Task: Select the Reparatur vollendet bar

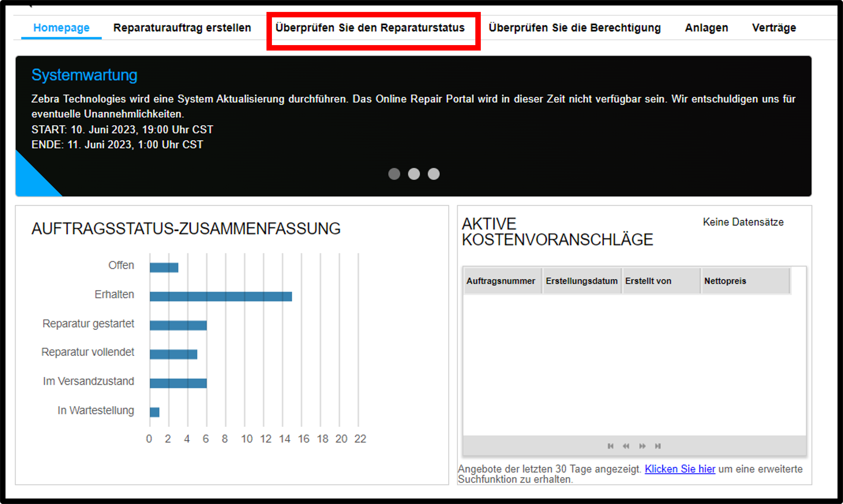Action: coord(173,354)
